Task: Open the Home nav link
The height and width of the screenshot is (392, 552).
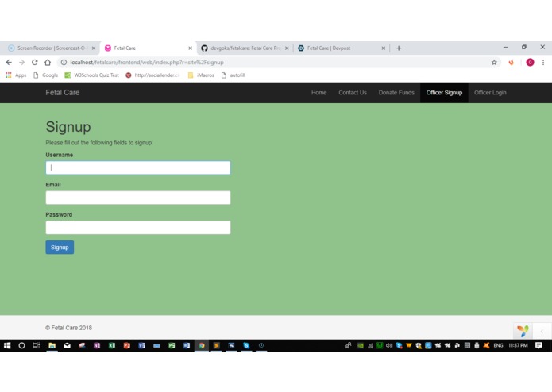Action: [x=319, y=93]
